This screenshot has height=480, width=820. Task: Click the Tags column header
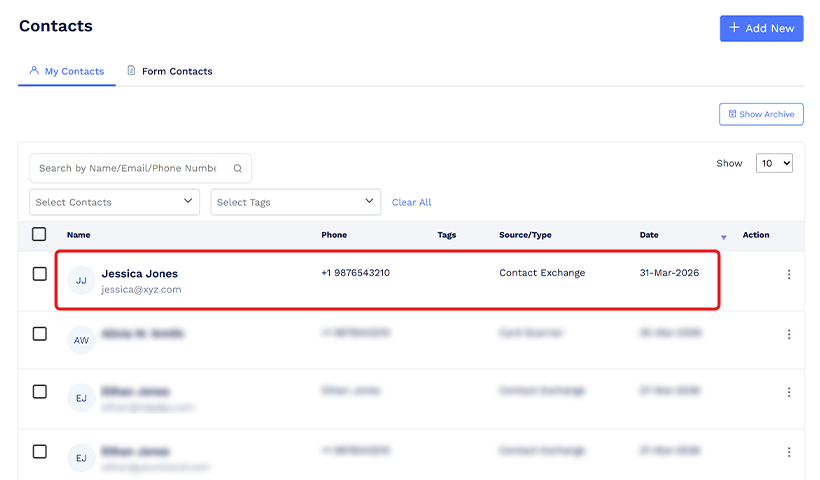click(x=447, y=235)
